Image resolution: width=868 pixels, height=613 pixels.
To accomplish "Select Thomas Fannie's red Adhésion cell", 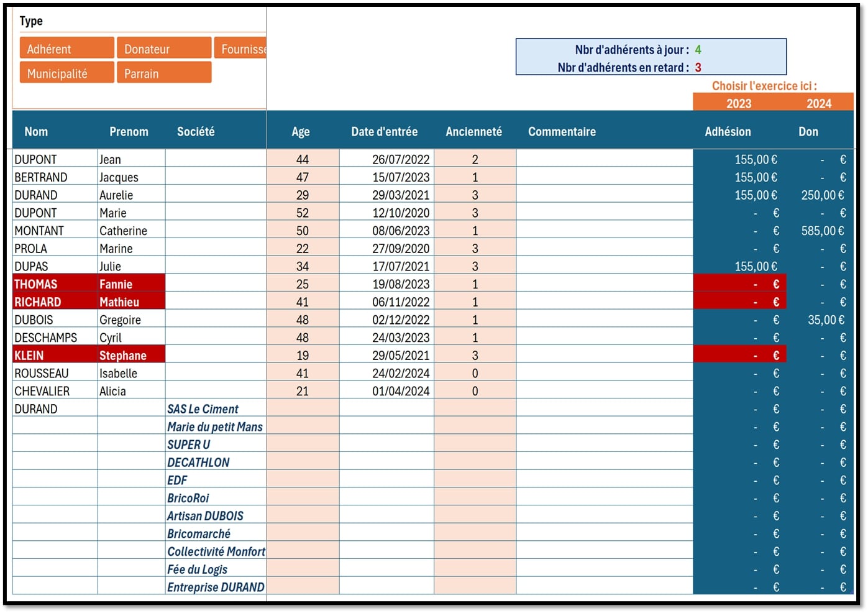I will [739, 284].
